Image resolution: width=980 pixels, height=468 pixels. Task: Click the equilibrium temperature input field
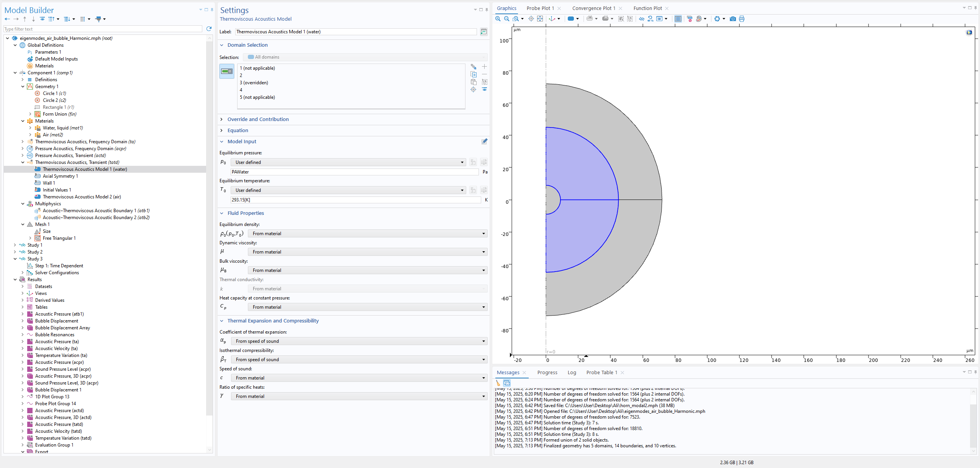356,200
